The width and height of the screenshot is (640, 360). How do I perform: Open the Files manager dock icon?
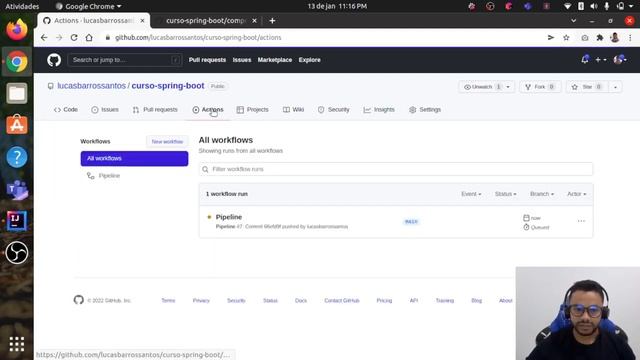17,93
